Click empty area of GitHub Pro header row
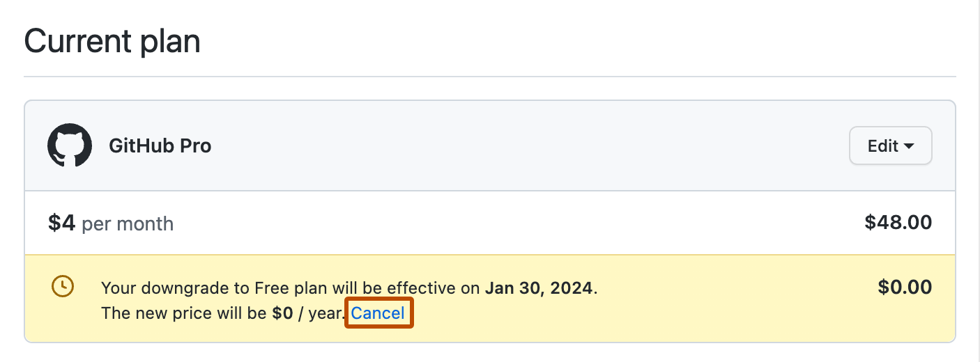Viewport: 980px width, 362px height. (x=523, y=146)
